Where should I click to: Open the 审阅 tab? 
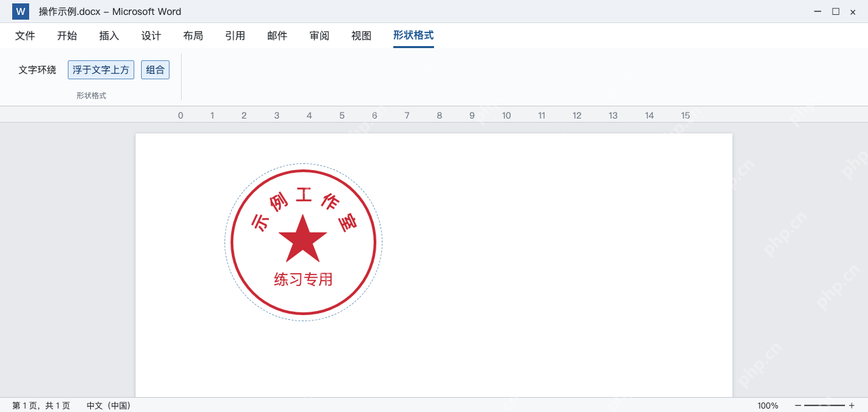319,36
